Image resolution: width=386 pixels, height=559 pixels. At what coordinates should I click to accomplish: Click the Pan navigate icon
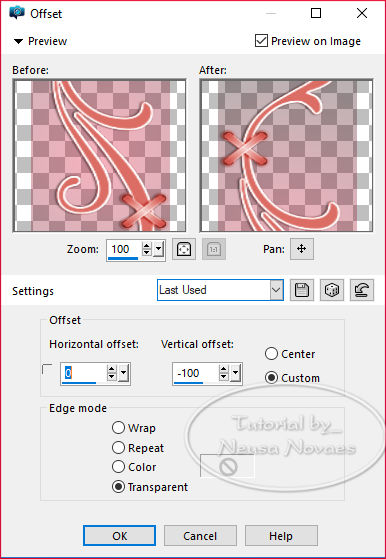pyautogui.click(x=302, y=249)
